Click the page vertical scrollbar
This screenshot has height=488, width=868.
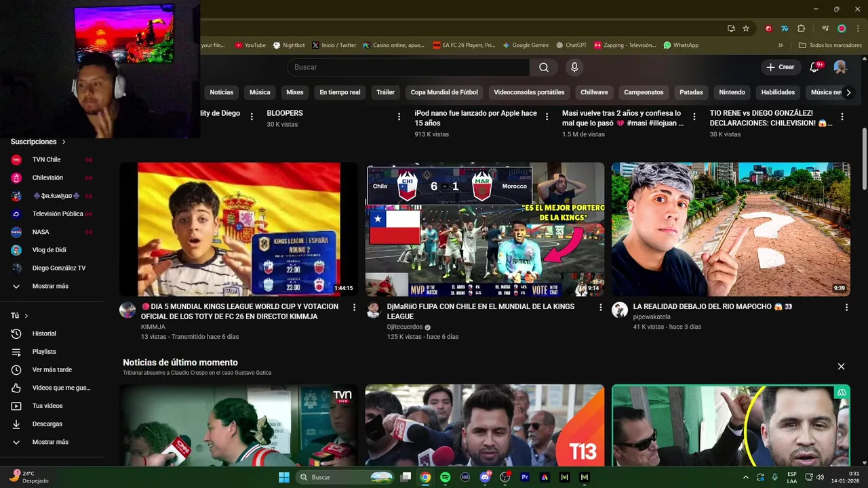point(863,159)
